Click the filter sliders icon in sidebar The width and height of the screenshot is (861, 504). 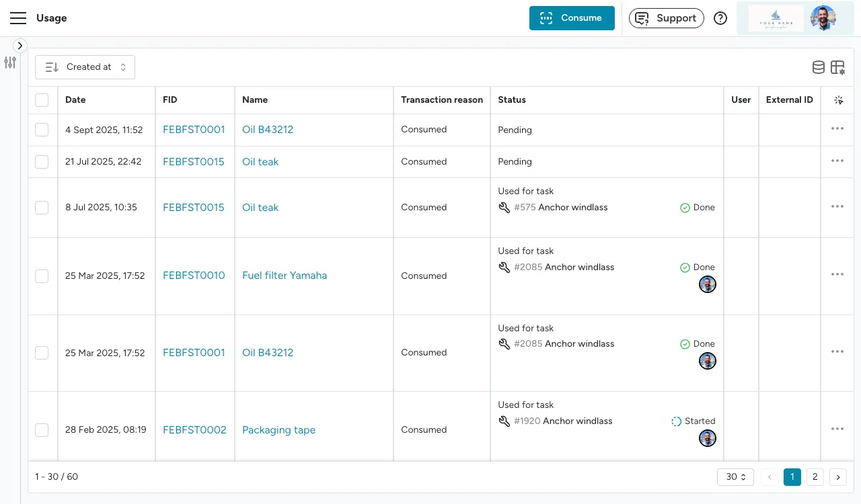[x=10, y=62]
